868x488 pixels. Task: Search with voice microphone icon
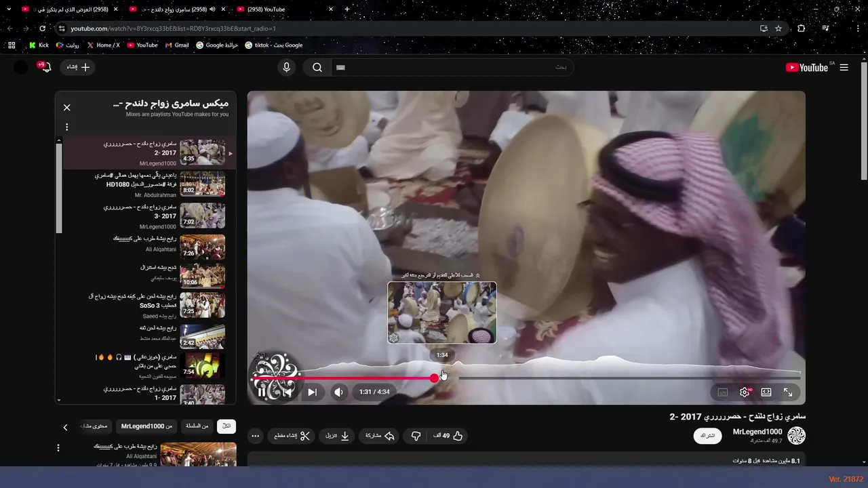286,67
